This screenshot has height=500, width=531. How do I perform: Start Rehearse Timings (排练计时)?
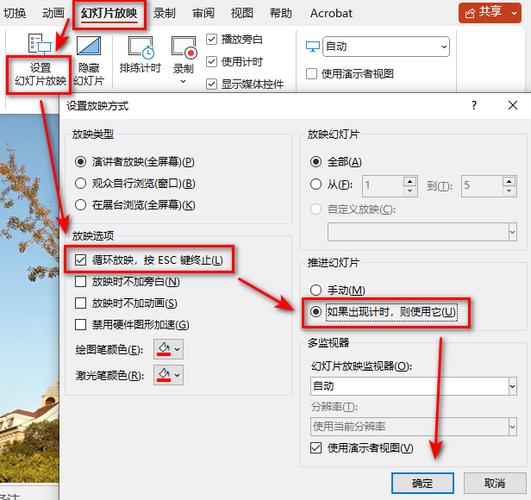(140, 55)
